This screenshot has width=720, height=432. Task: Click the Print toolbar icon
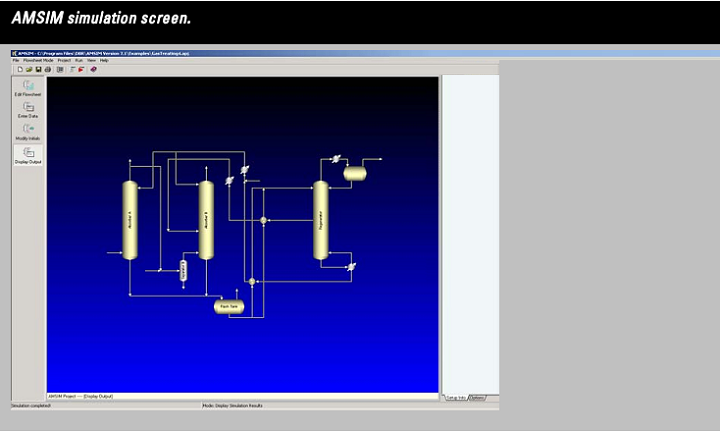[47, 69]
